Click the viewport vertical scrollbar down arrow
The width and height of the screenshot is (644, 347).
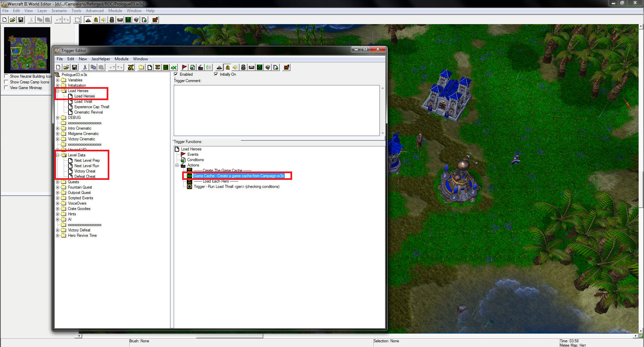click(641, 331)
